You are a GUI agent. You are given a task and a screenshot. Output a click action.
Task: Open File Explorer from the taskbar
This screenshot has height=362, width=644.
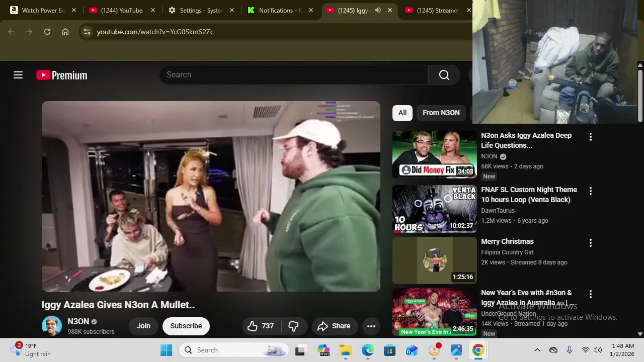345,350
